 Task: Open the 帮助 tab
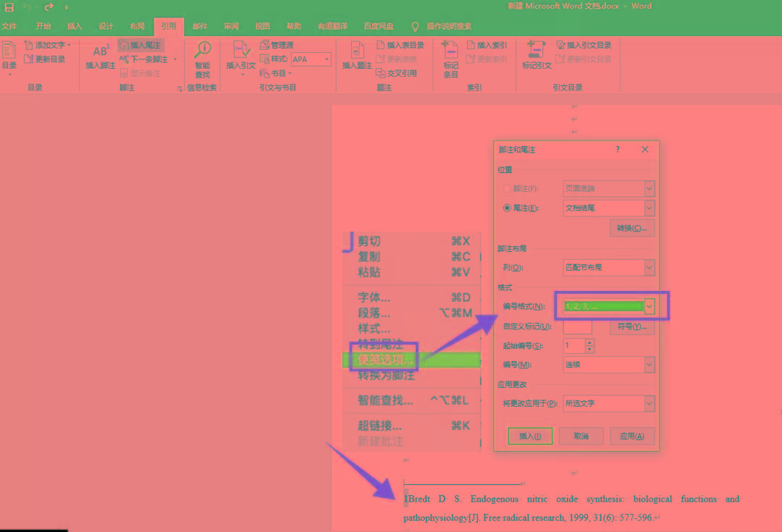(294, 26)
